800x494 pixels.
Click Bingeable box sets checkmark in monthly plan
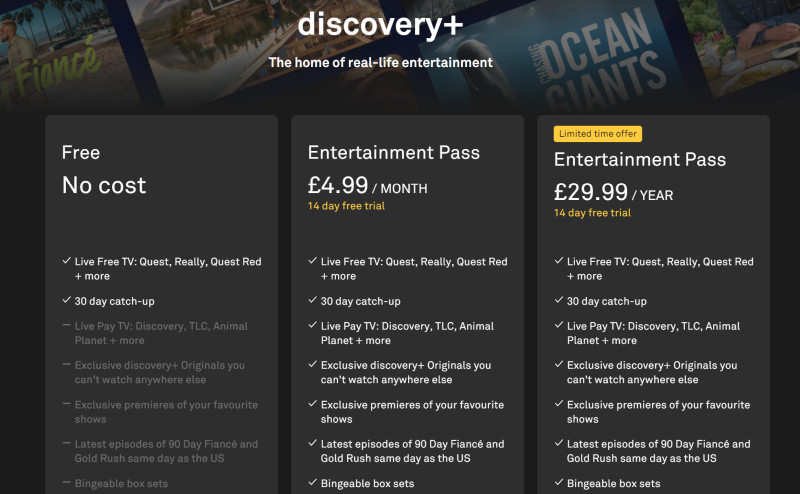313,482
